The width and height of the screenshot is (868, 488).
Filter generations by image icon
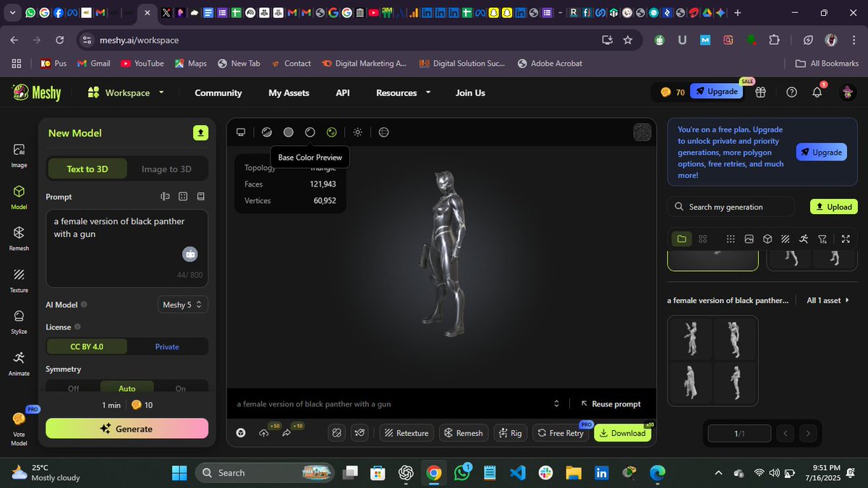[x=749, y=239]
